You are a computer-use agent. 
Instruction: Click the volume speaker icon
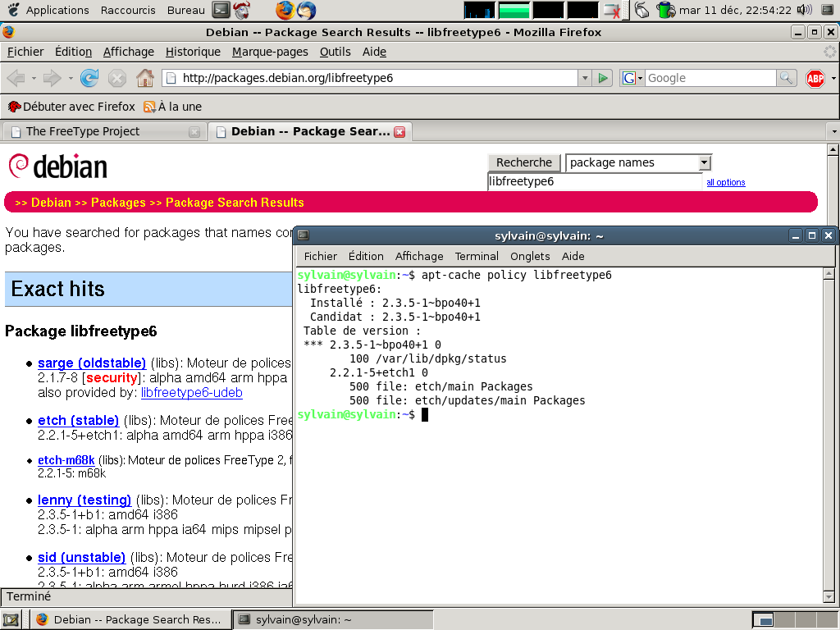point(804,10)
